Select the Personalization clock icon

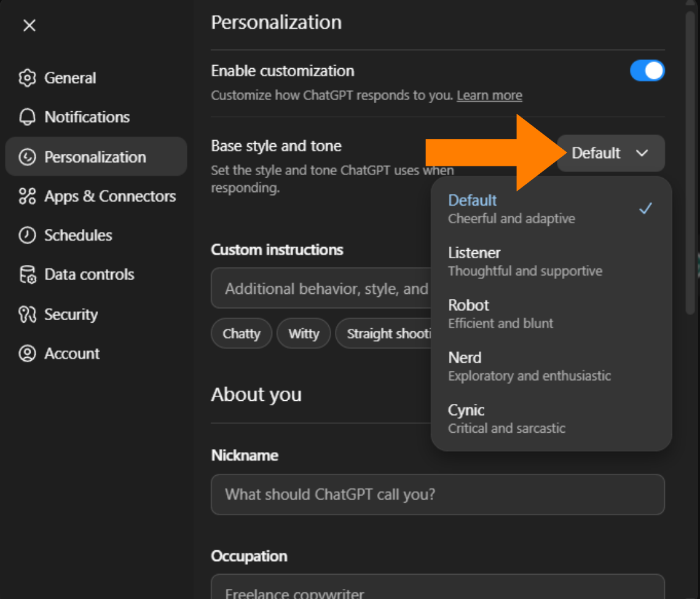27,156
